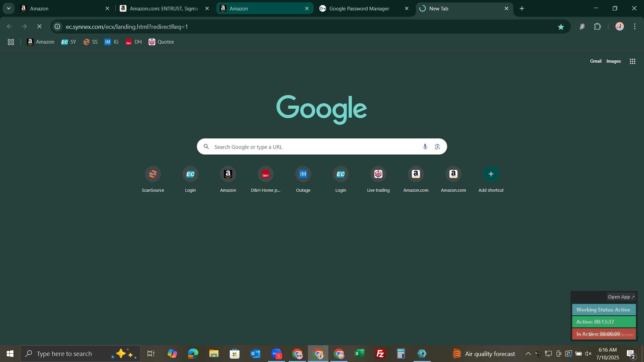Open the feather extension icon

[582, 26]
